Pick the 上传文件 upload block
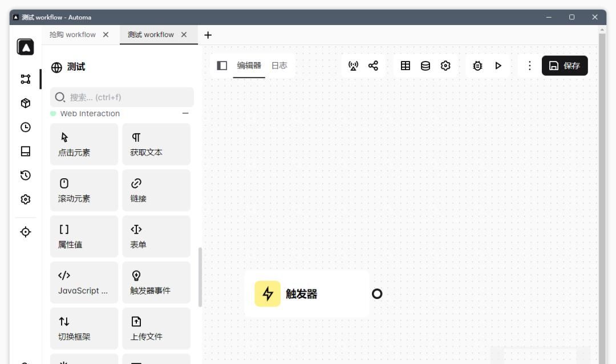616x364 pixels. [156, 328]
